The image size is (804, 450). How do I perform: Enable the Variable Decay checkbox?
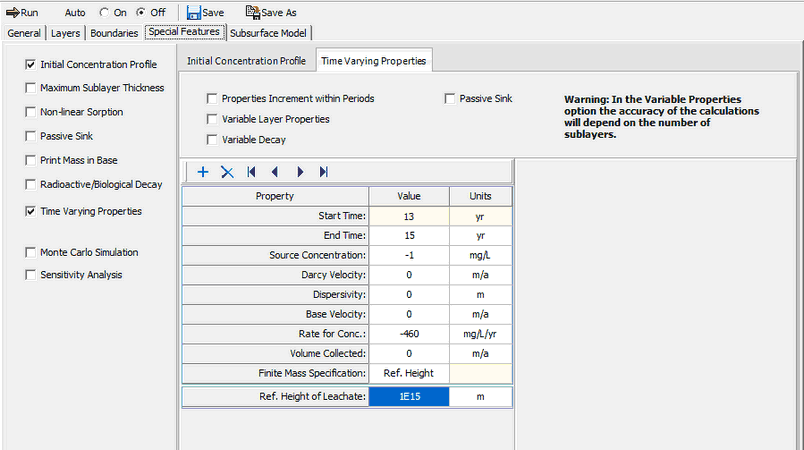coord(212,140)
